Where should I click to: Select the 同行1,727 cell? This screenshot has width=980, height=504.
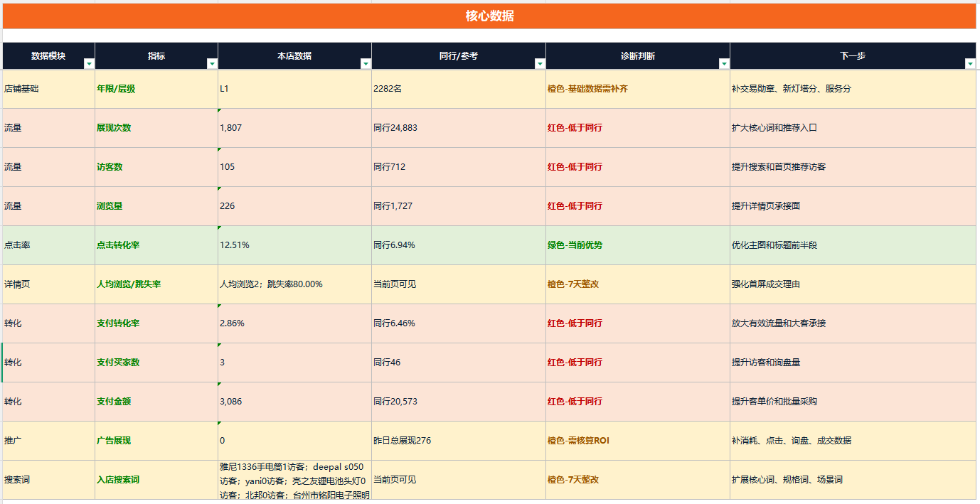[x=459, y=207]
